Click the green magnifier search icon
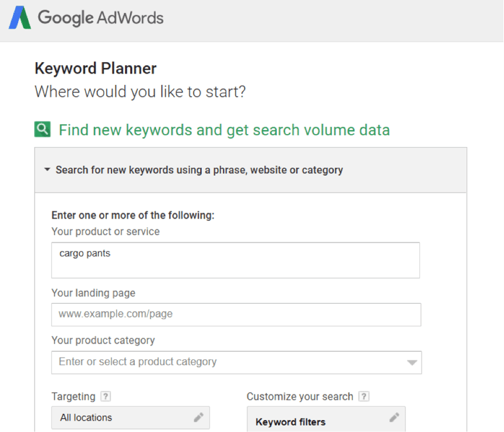Screen dimensions: 504x432 coord(42,129)
